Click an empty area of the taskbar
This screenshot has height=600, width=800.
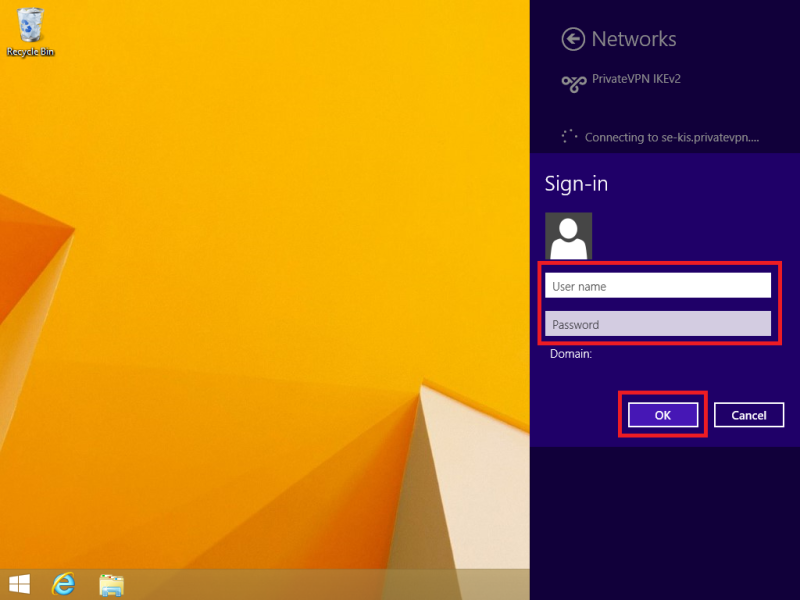[320, 584]
